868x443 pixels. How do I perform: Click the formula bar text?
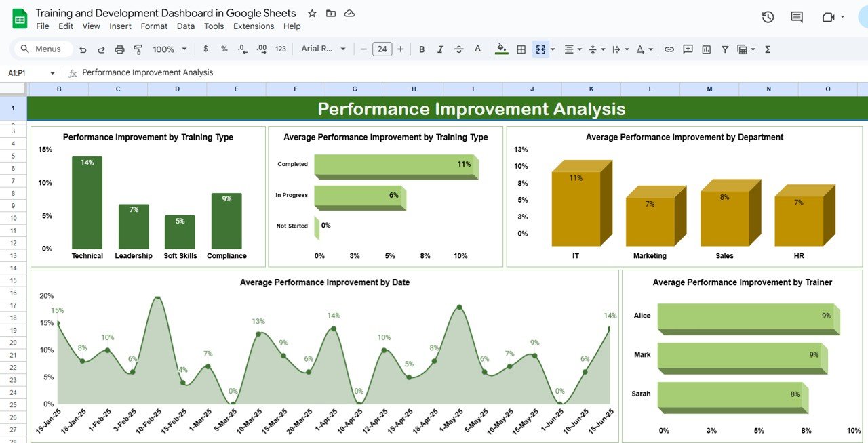click(x=148, y=72)
